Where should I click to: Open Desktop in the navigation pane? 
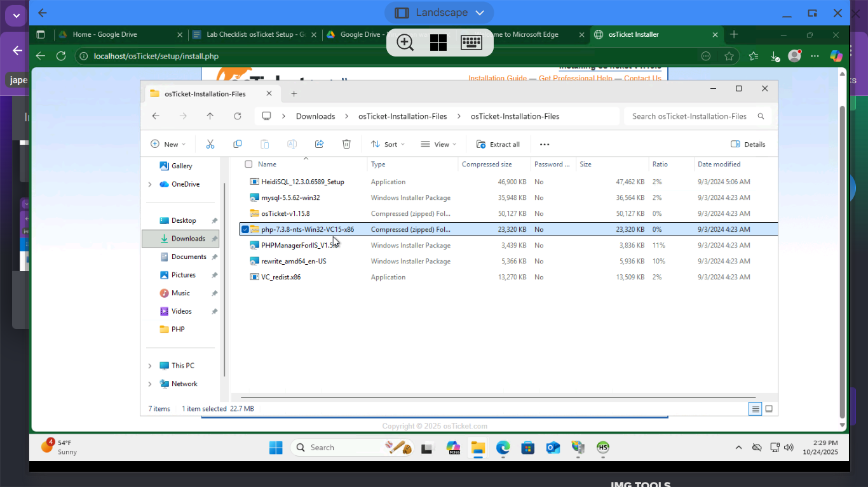coord(181,220)
